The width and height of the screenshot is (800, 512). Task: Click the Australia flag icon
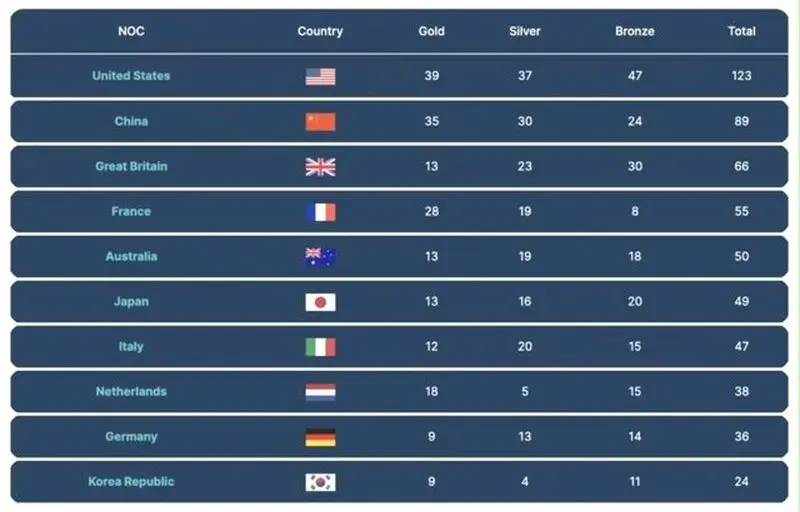[320, 257]
